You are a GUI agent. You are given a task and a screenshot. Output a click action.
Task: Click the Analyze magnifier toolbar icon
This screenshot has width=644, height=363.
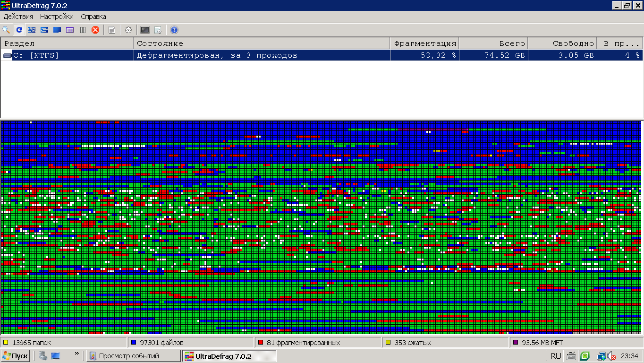(6, 30)
